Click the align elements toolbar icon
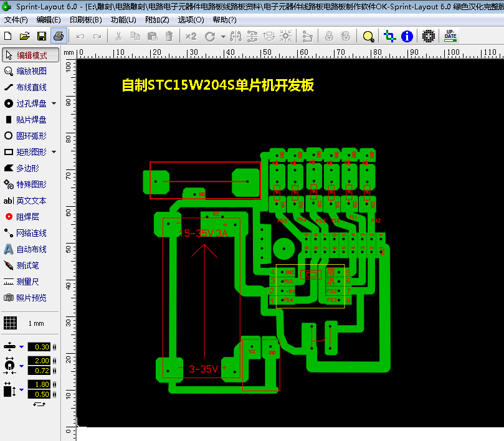Image resolution: width=504 pixels, height=441 pixels. point(269,36)
